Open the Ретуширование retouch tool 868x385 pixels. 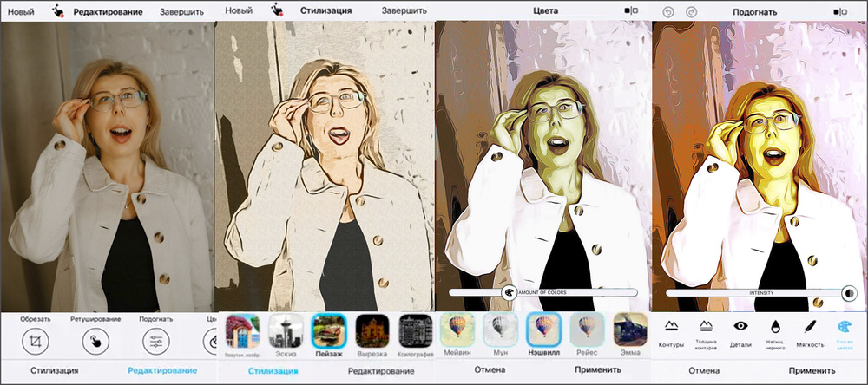point(95,341)
